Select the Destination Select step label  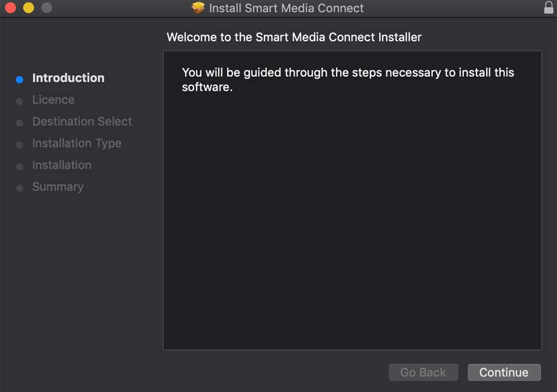point(82,122)
